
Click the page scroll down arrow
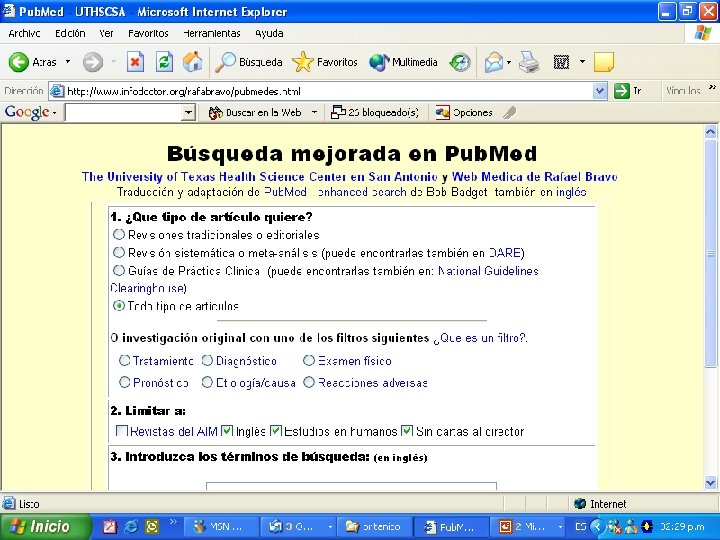coord(710,483)
